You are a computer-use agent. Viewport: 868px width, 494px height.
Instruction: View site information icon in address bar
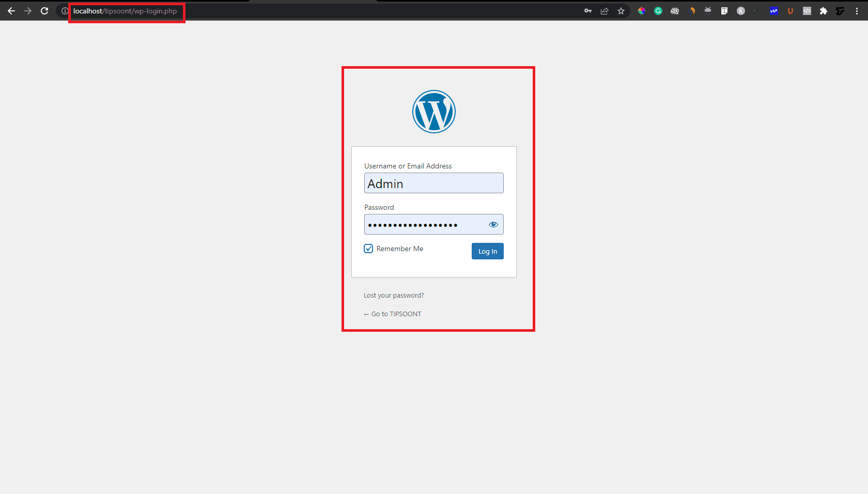65,11
